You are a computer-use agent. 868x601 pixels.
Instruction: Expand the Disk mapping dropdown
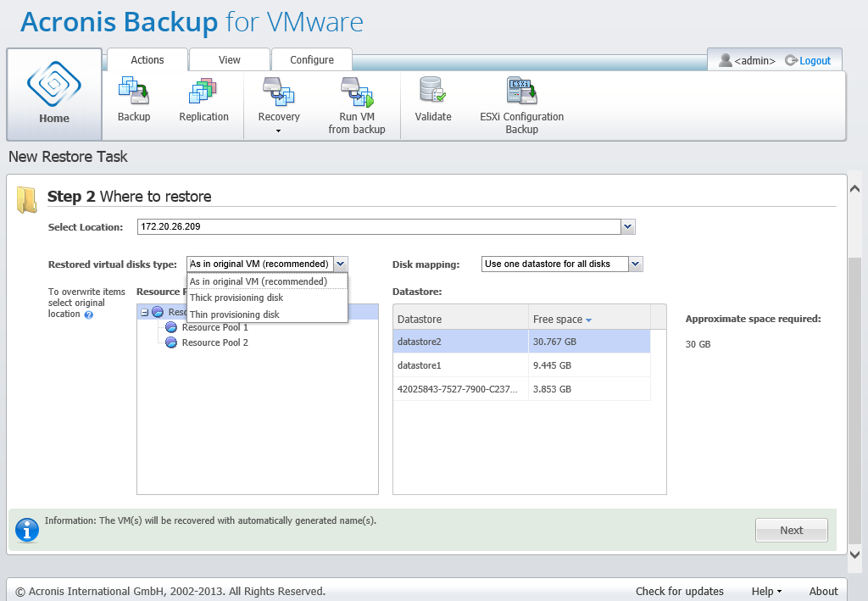(636, 264)
